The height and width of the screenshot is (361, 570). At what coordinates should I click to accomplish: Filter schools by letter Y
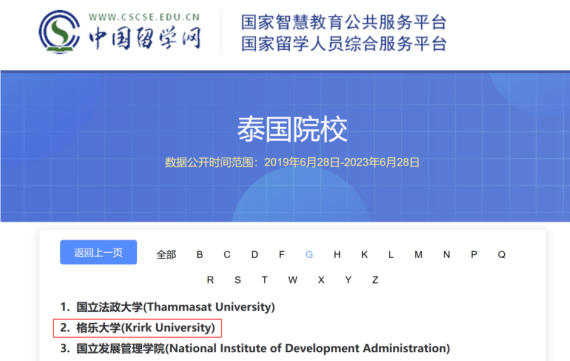348,280
